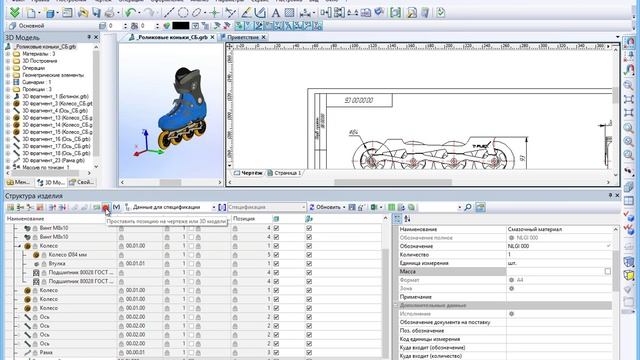Undo the last action with green arrow

130,13
